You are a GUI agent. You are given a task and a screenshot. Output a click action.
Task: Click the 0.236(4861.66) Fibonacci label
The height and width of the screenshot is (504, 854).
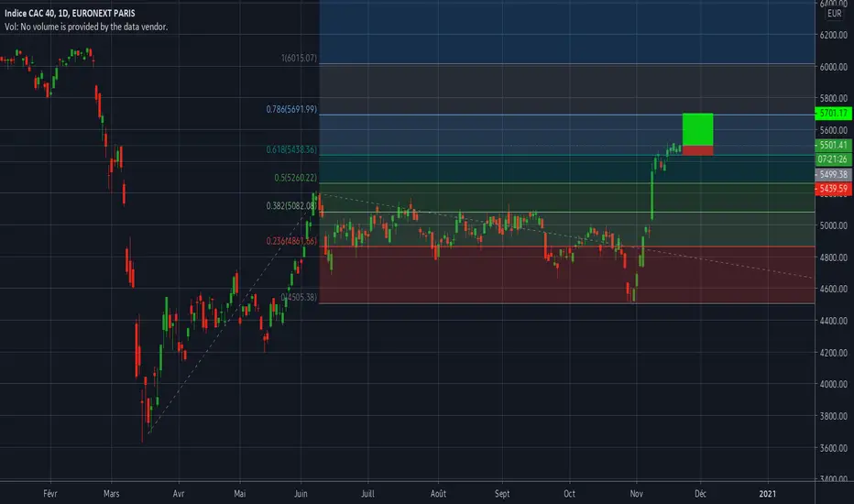[x=291, y=241]
